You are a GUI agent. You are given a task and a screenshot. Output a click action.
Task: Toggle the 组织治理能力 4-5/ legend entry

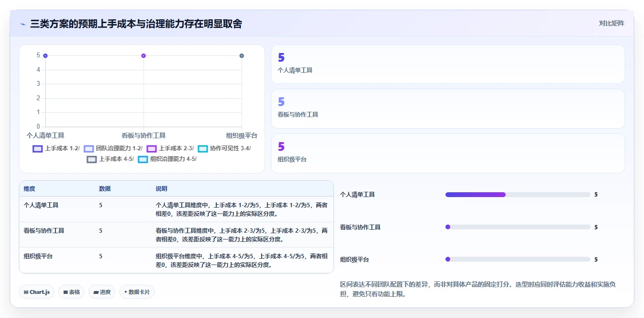coord(167,159)
